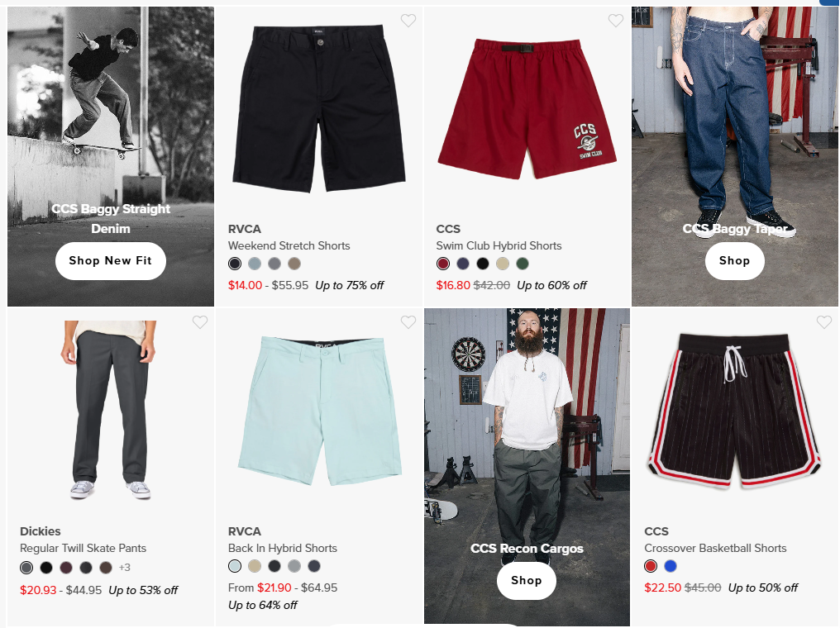
Task: Wishlist the Back In Hybrid Shorts
Action: pos(408,322)
